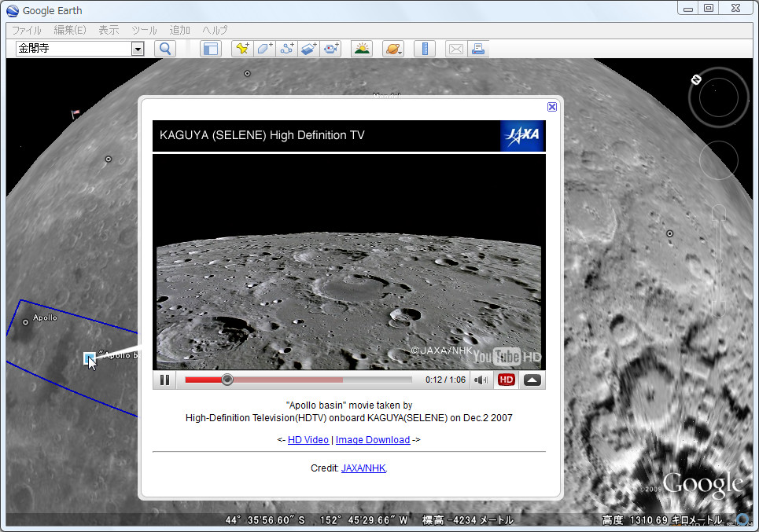Mute the video with the speaker icon
759x532 pixels.
pyautogui.click(x=480, y=380)
